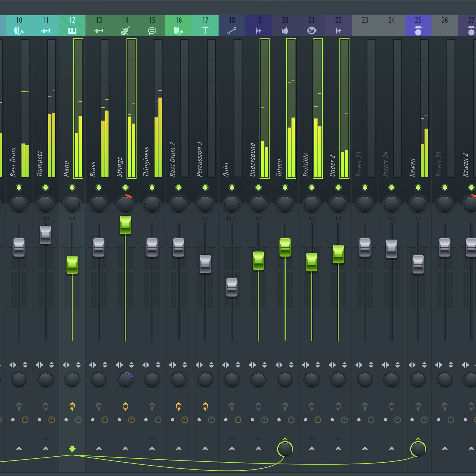
Task: Click the drum icon on track 16
Action: pos(178,30)
